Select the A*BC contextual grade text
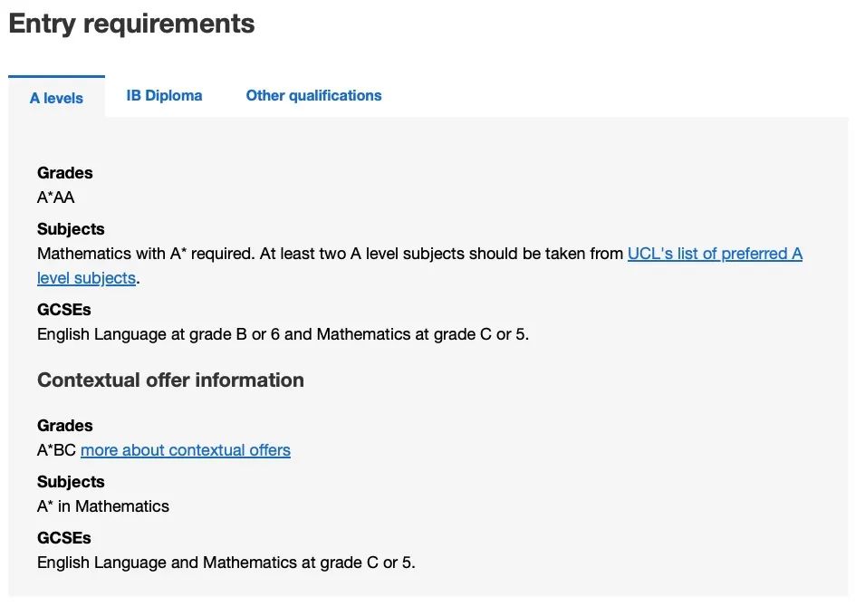Image resolution: width=865 pixels, height=616 pixels. click(56, 450)
